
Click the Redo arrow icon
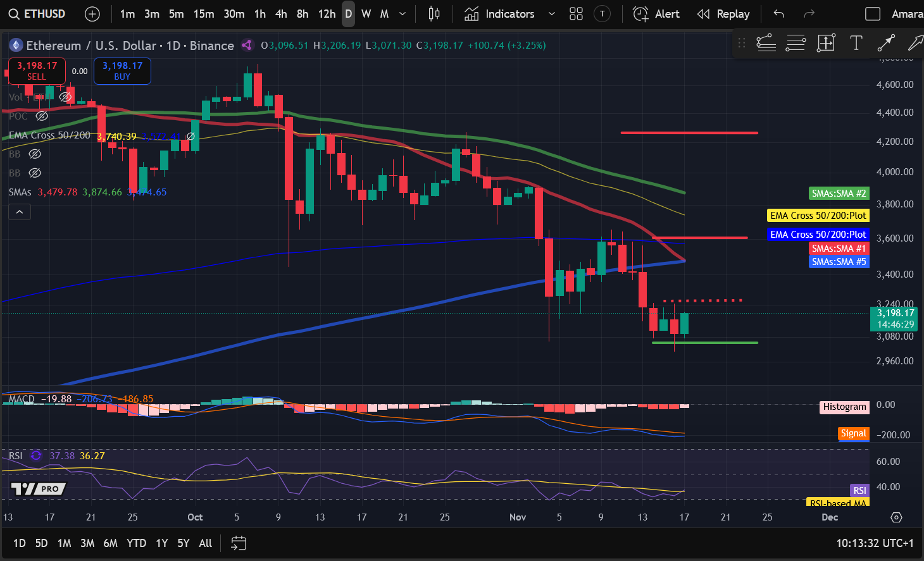[809, 14]
